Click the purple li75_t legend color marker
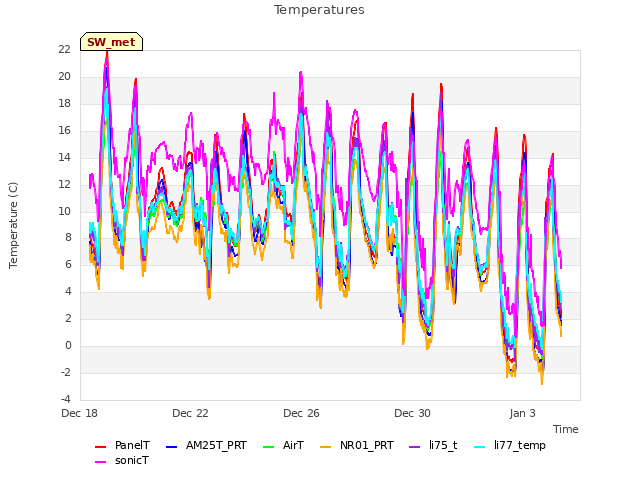 pos(415,447)
